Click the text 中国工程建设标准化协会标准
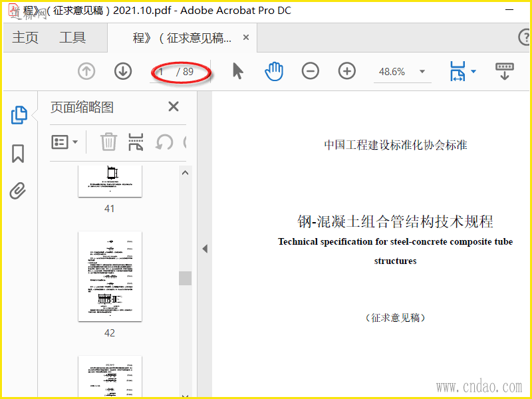 click(x=396, y=145)
